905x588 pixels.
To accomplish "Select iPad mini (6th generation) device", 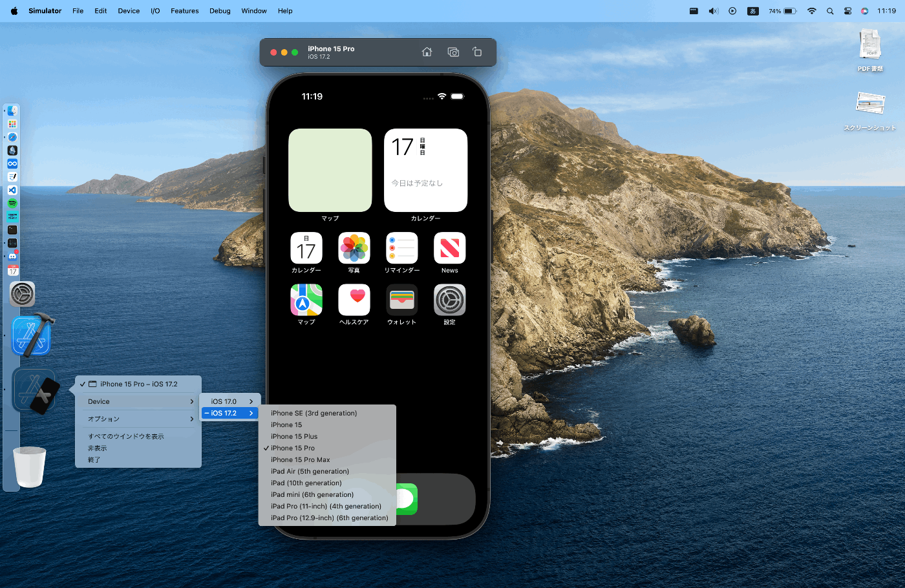I will (x=327, y=494).
